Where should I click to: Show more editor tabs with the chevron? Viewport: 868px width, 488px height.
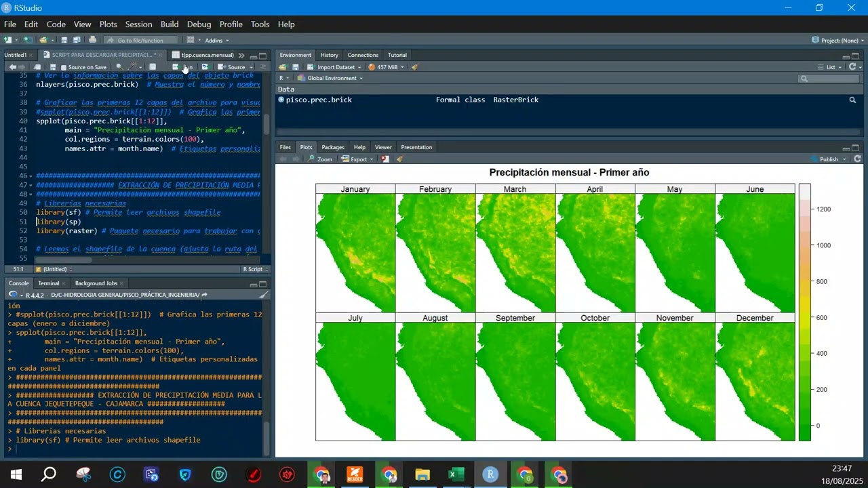pos(241,56)
